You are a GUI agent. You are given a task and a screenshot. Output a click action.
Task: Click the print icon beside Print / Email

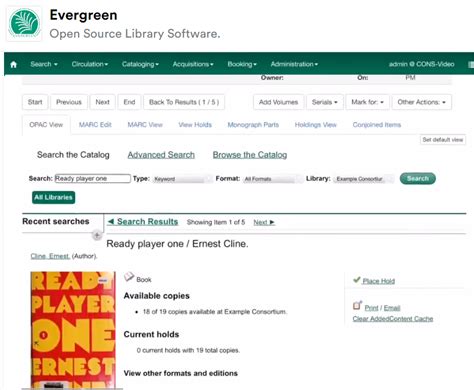tap(357, 305)
